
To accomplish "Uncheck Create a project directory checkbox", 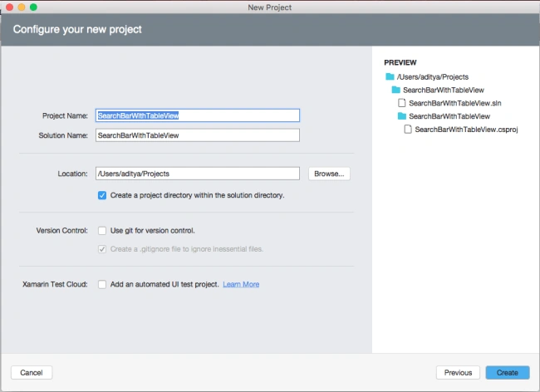I will coord(102,195).
